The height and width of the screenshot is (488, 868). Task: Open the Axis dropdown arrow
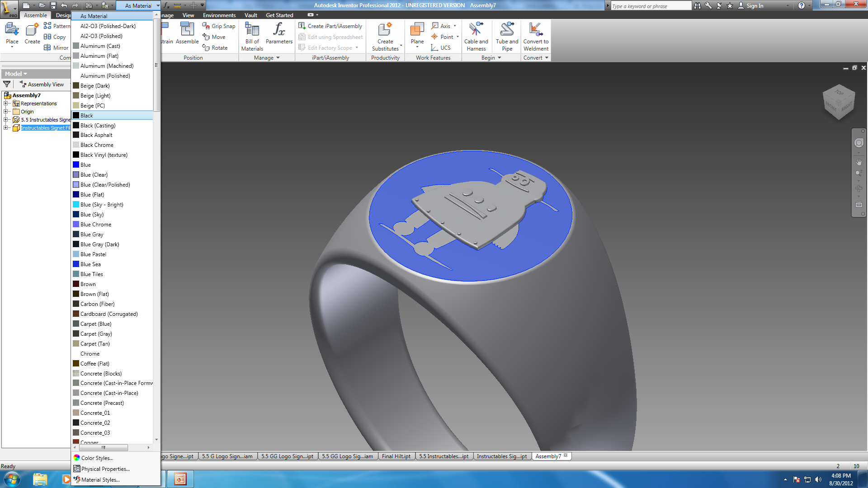point(455,26)
